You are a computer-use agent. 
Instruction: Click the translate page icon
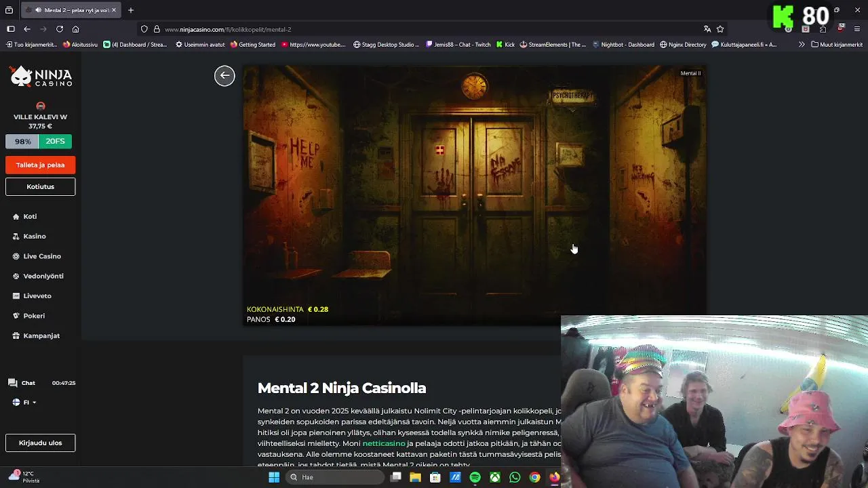[x=707, y=29]
